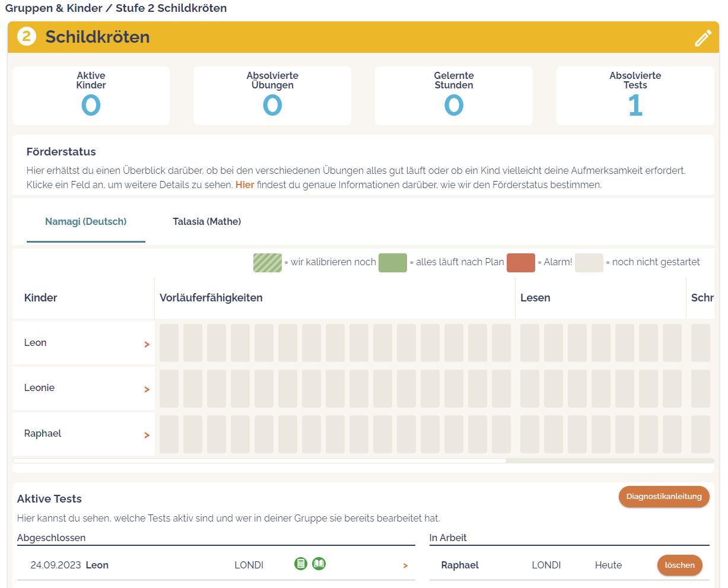
Task: Open Leon's completed LONDI test details arrow
Action: pos(405,565)
